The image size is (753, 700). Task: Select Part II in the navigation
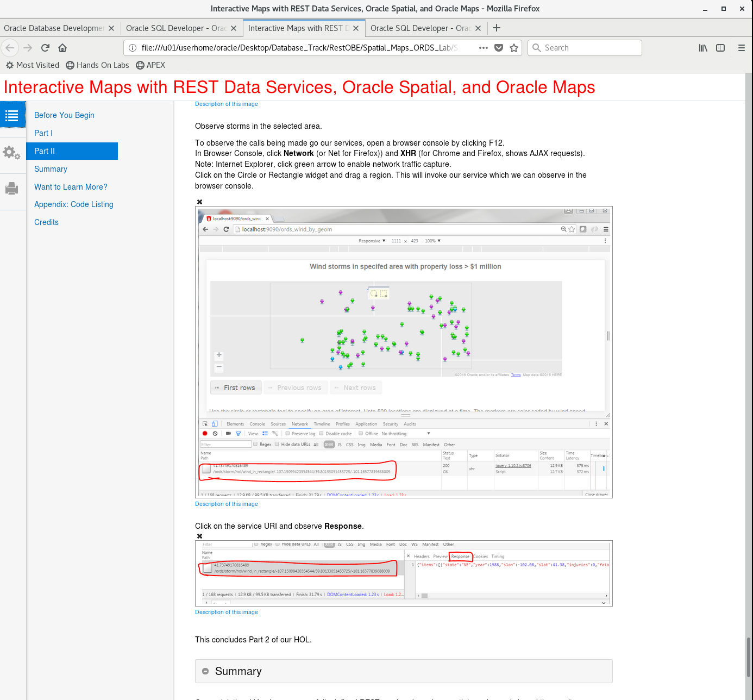[72, 151]
